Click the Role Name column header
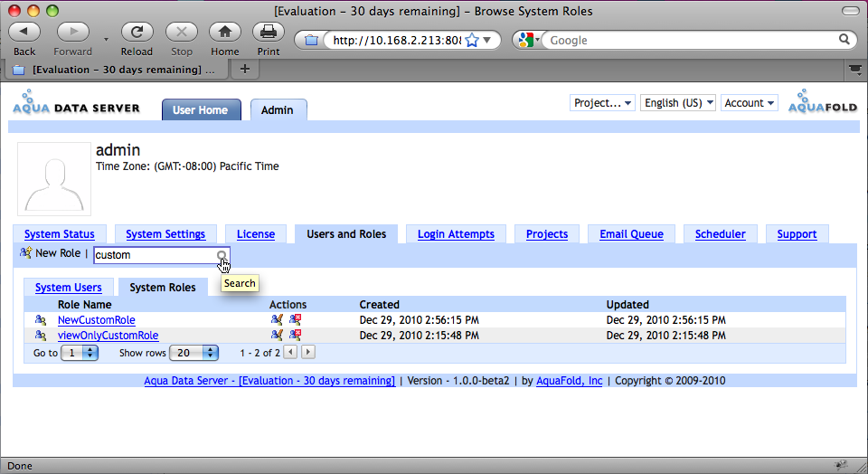This screenshot has width=868, height=474. tap(85, 305)
